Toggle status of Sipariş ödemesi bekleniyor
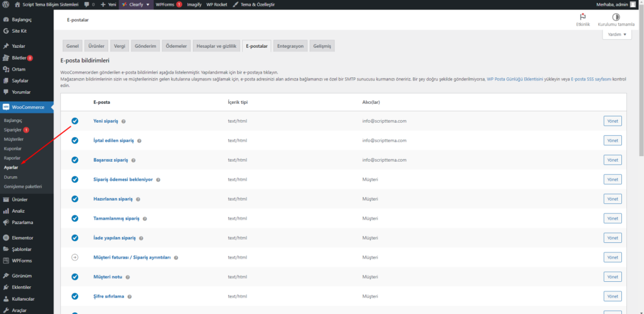The height and width of the screenshot is (314, 644). 75,179
